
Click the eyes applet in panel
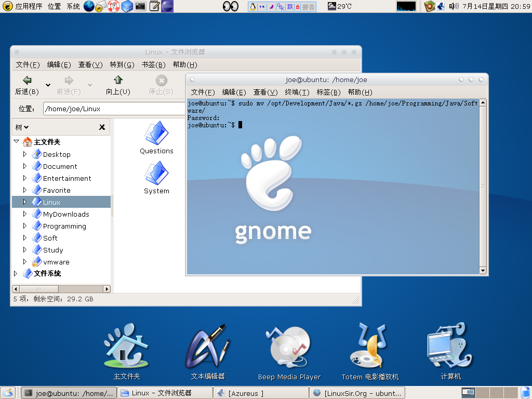(x=230, y=6)
